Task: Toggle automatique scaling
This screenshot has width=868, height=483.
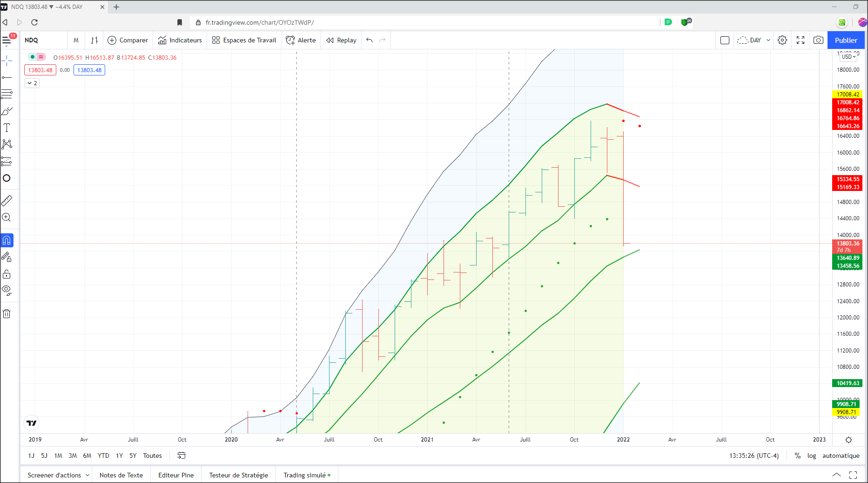Action: pyautogui.click(x=841, y=456)
